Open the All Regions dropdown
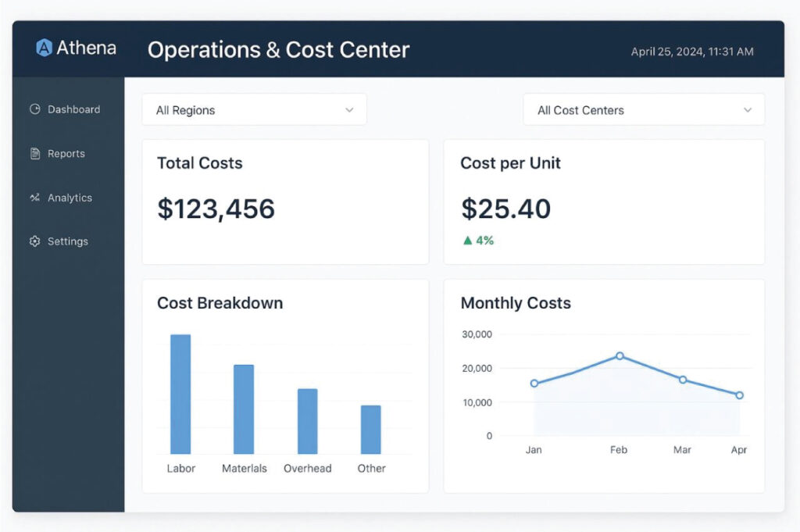This screenshot has height=532, width=800. pyautogui.click(x=254, y=110)
